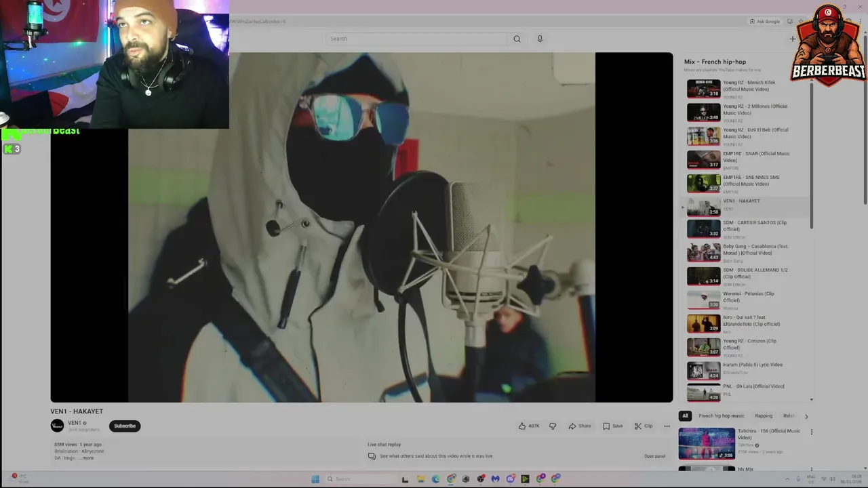Screen dimensions: 868x488
Task: Click the live chat replay icon
Action: coord(372,456)
